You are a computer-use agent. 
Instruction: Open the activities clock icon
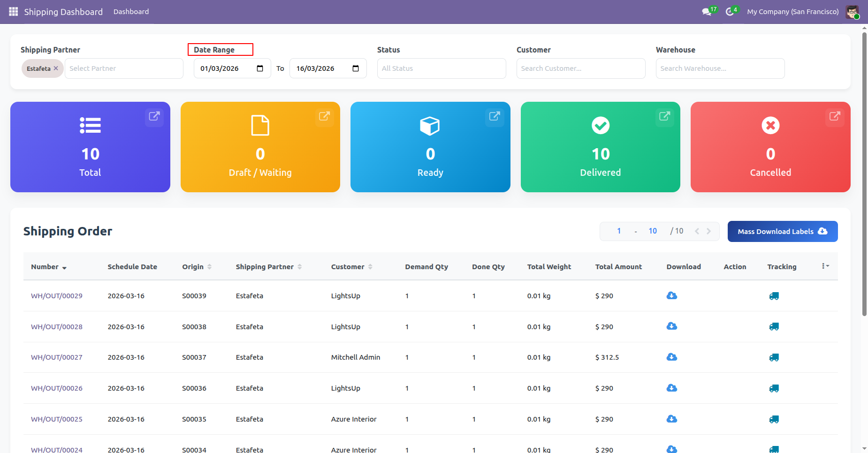pos(730,12)
